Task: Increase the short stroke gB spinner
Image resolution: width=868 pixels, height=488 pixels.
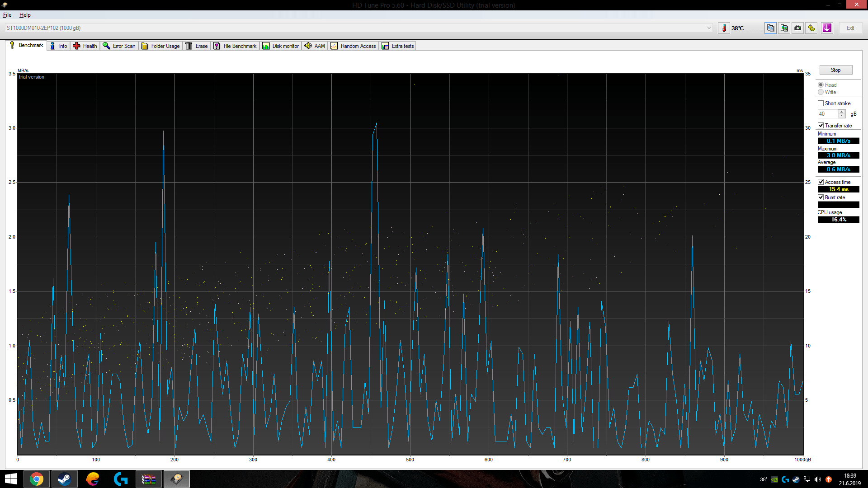Action: [842, 112]
